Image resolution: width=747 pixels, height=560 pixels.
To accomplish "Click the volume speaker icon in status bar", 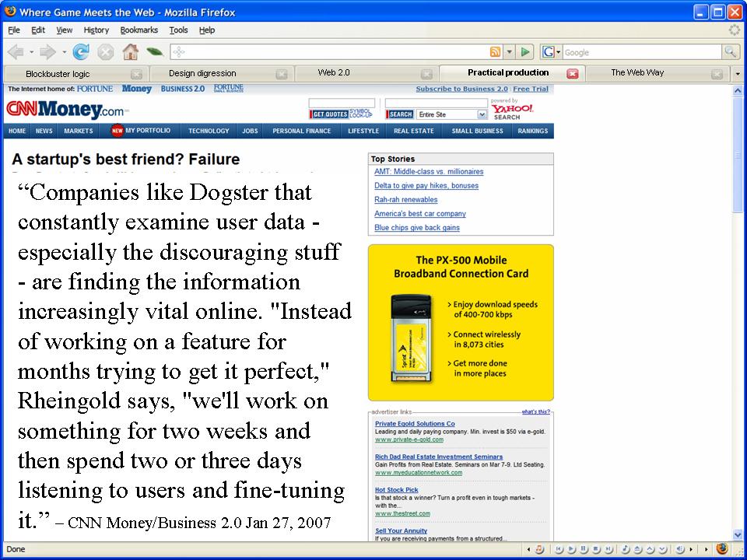I will [679, 549].
